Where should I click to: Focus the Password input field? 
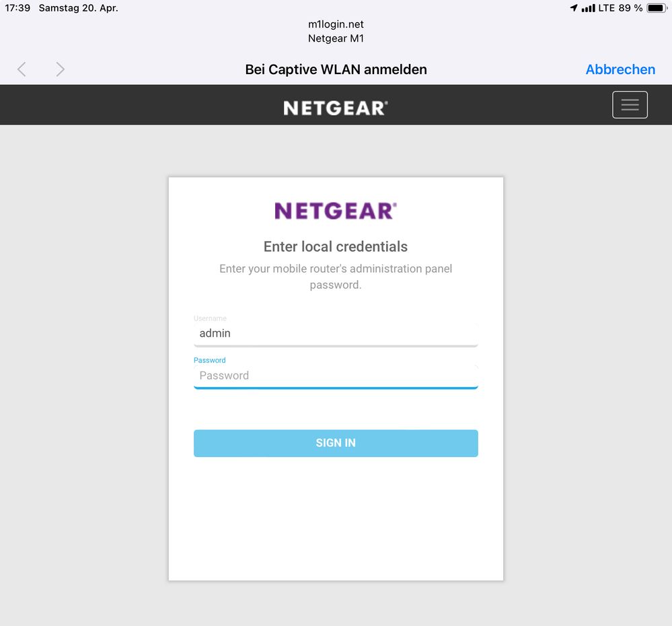(x=336, y=376)
